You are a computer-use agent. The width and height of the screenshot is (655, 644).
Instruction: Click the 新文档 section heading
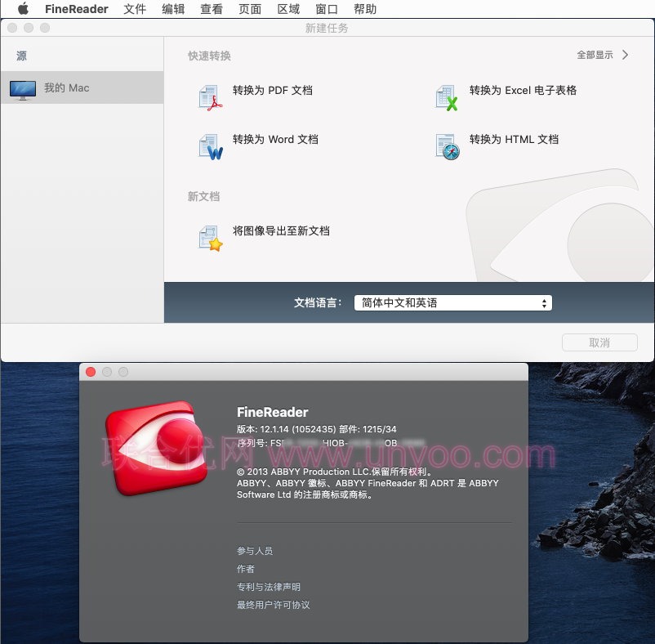[x=203, y=196]
